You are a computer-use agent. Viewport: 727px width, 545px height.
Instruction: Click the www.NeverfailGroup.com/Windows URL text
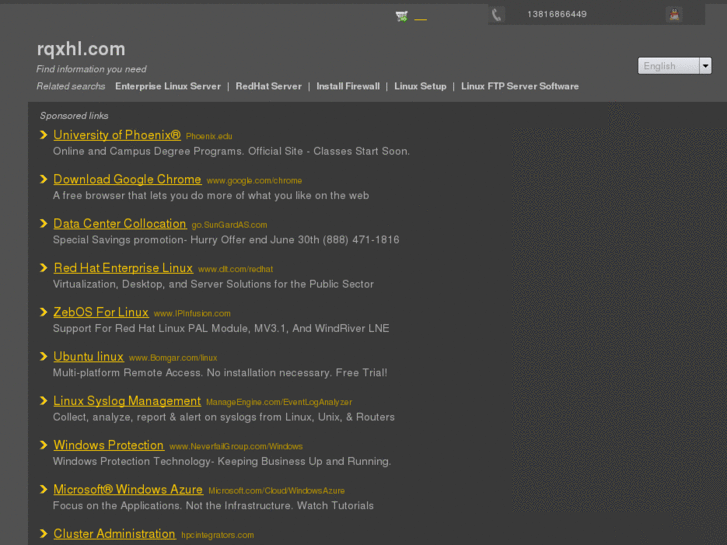click(236, 446)
